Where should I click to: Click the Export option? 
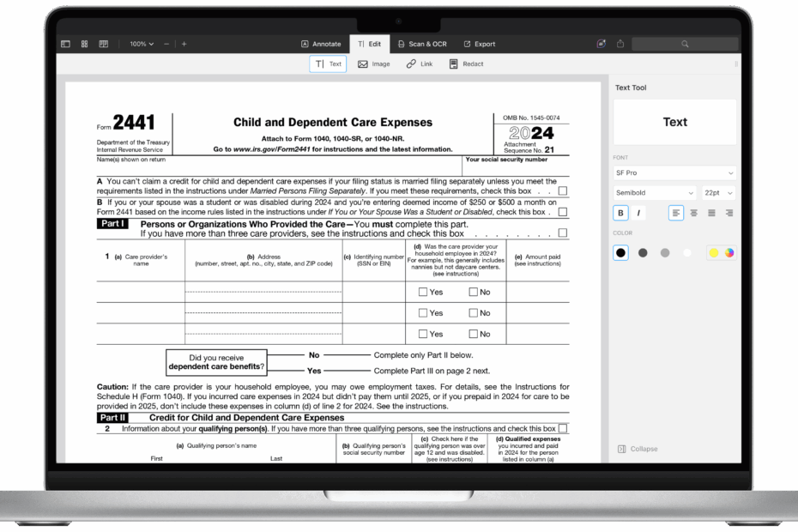click(481, 43)
